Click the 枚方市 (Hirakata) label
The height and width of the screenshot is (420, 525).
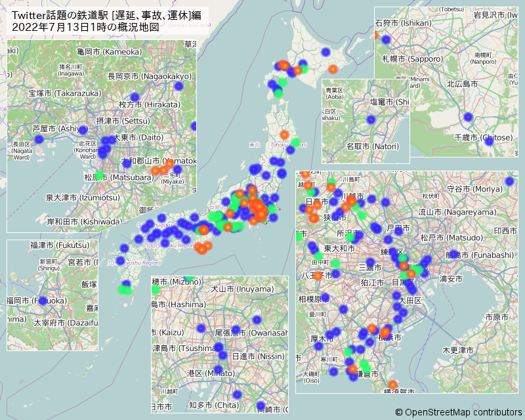pos(150,104)
